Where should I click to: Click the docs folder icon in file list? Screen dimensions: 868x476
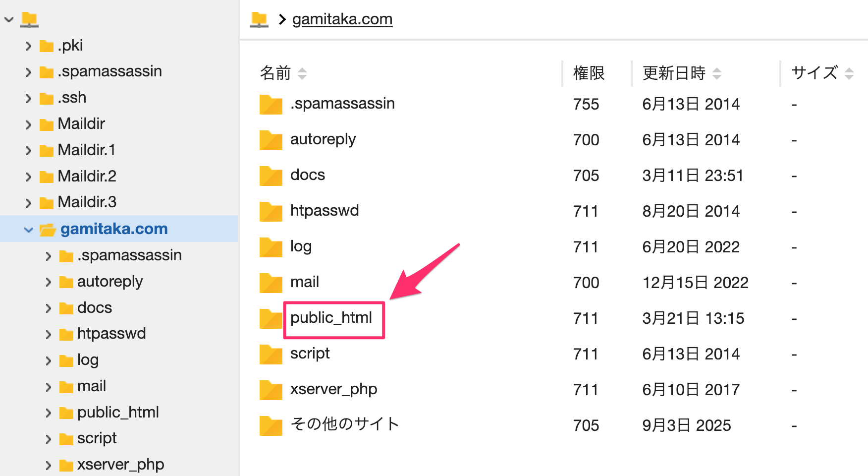click(x=271, y=176)
